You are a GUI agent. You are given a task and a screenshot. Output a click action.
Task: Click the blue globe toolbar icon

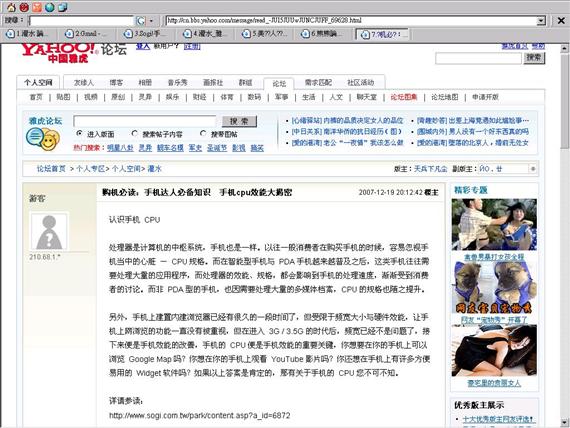coord(49,7)
